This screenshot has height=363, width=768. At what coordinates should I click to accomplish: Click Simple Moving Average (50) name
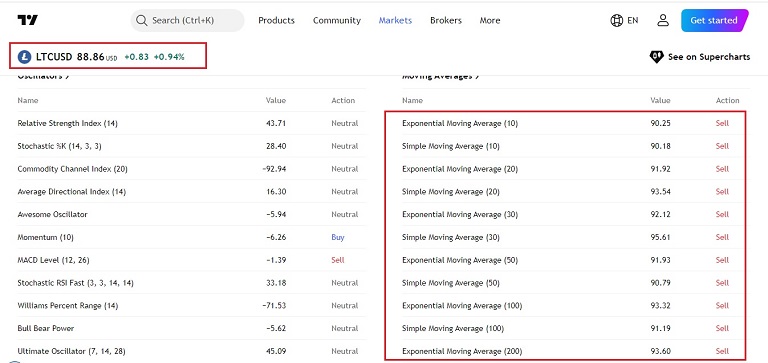click(x=451, y=283)
